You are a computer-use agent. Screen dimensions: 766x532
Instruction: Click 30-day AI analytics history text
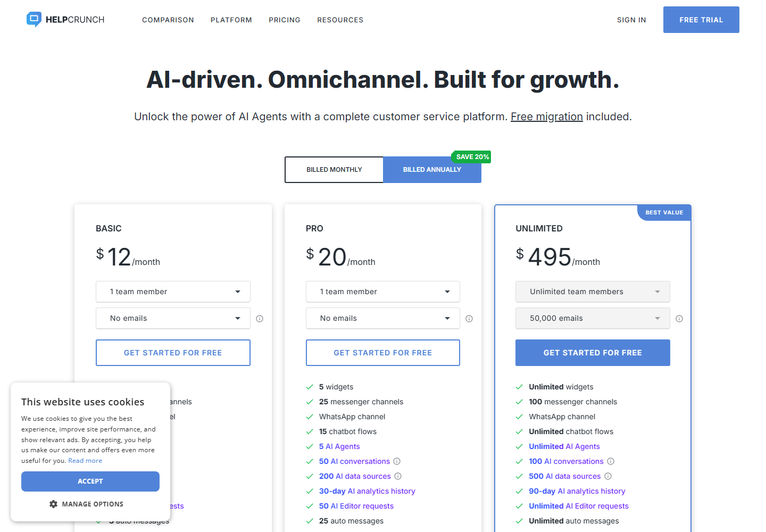pos(367,491)
